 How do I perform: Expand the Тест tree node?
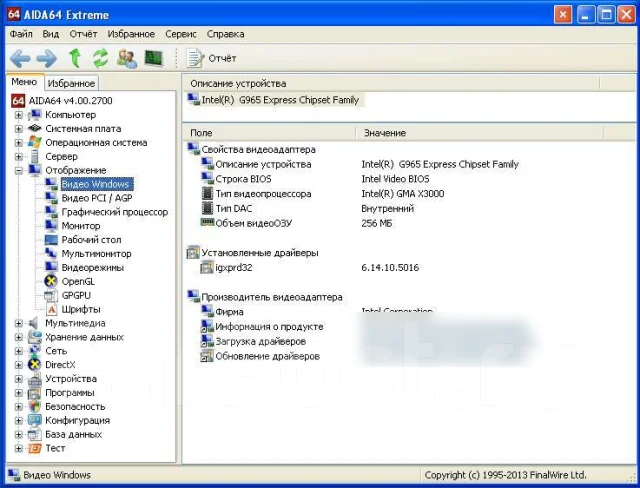[18, 448]
